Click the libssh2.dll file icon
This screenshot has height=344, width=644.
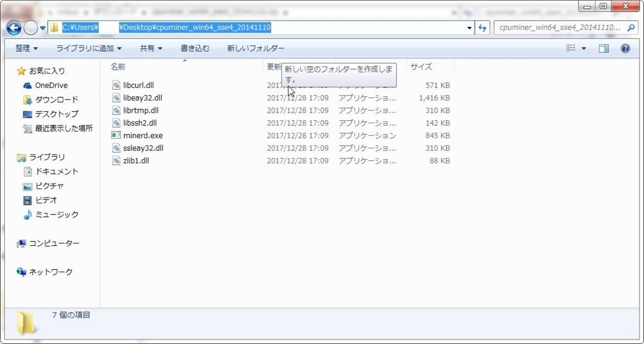[116, 123]
